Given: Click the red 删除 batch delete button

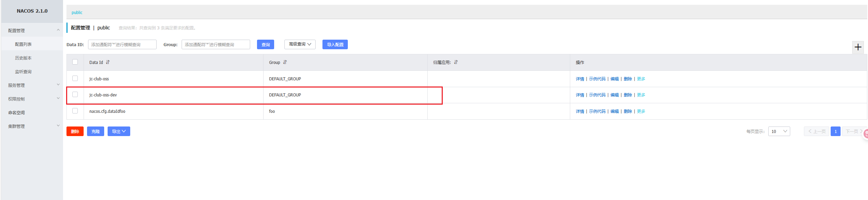Looking at the screenshot, I should pyautogui.click(x=75, y=131).
